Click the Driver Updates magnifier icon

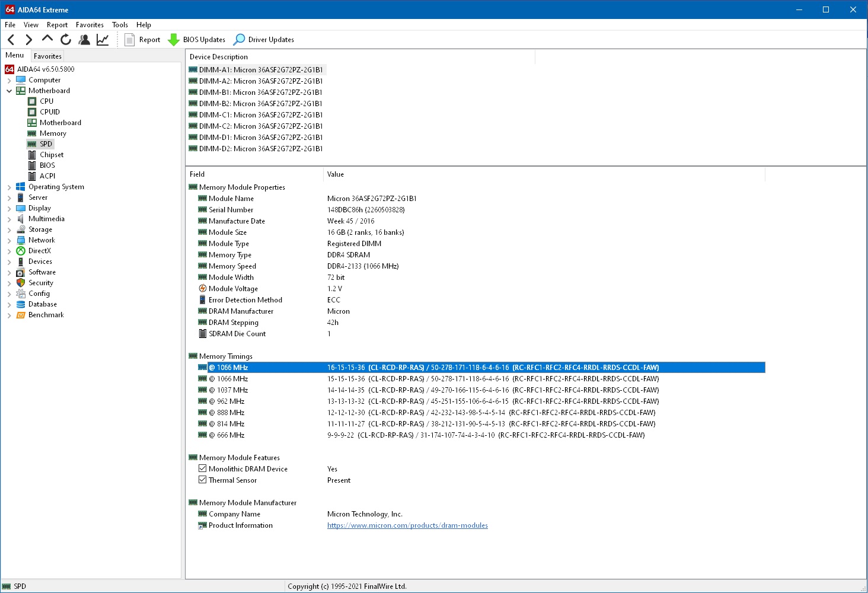[239, 40]
